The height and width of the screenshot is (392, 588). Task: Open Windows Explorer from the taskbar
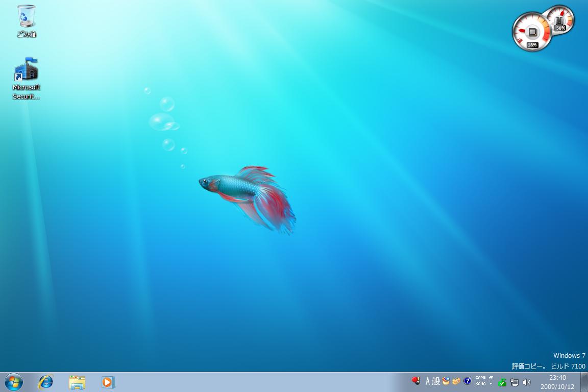77,382
